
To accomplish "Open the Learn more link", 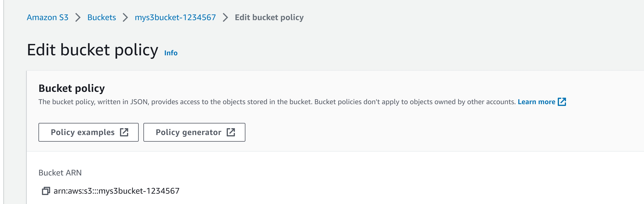I will [x=536, y=102].
